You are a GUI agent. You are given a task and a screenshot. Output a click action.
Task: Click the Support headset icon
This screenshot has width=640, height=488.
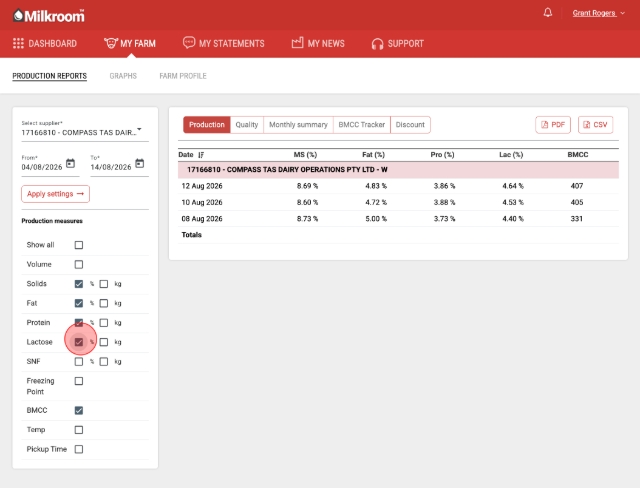tap(378, 44)
